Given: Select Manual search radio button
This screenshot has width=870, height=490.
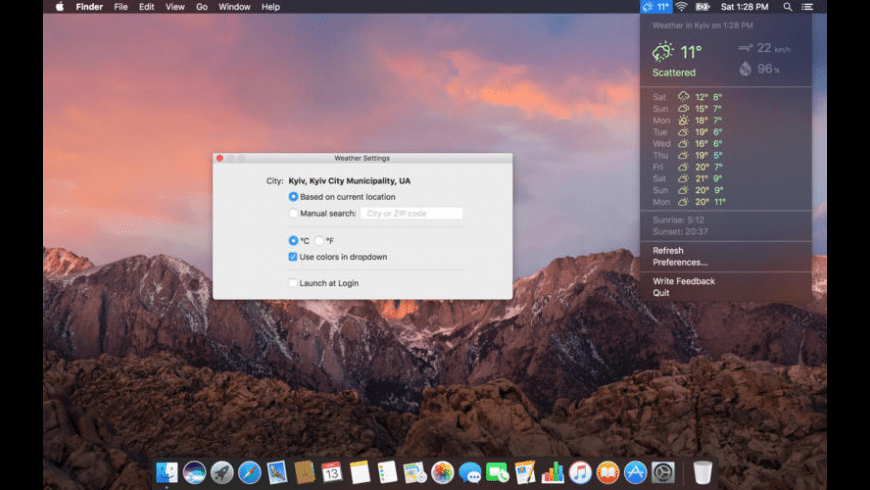Looking at the screenshot, I should pyautogui.click(x=293, y=213).
